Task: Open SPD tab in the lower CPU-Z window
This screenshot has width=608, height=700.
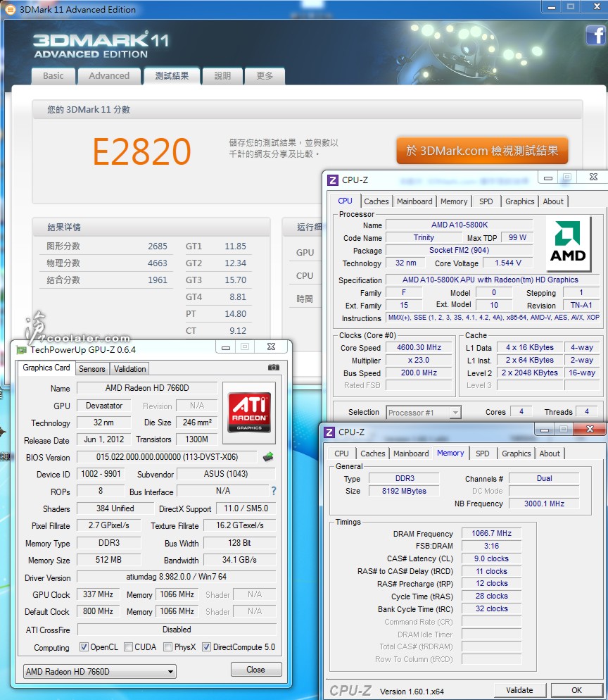Action: click(482, 453)
